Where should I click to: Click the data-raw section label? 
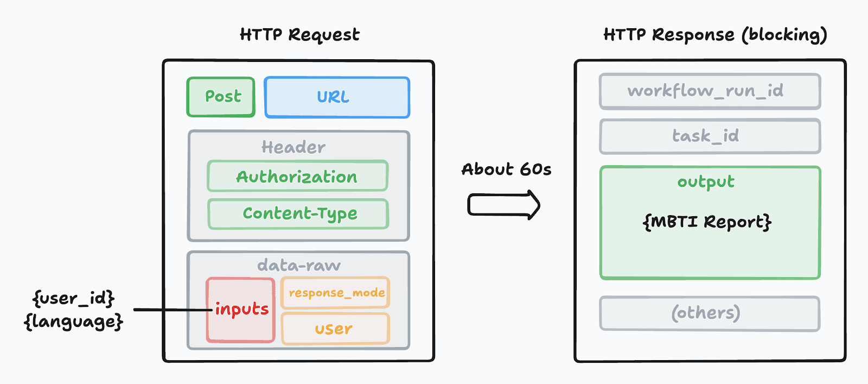tap(299, 265)
